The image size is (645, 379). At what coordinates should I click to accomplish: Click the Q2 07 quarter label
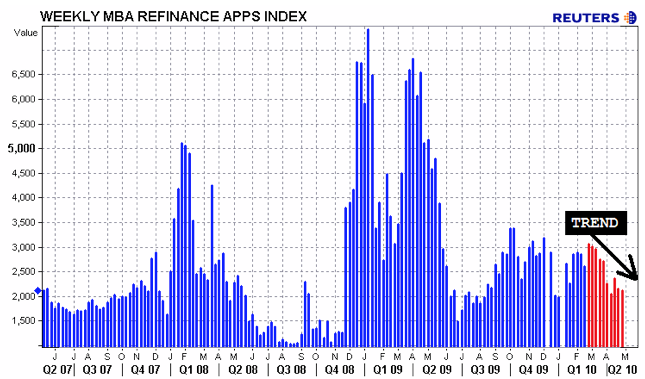[58, 369]
